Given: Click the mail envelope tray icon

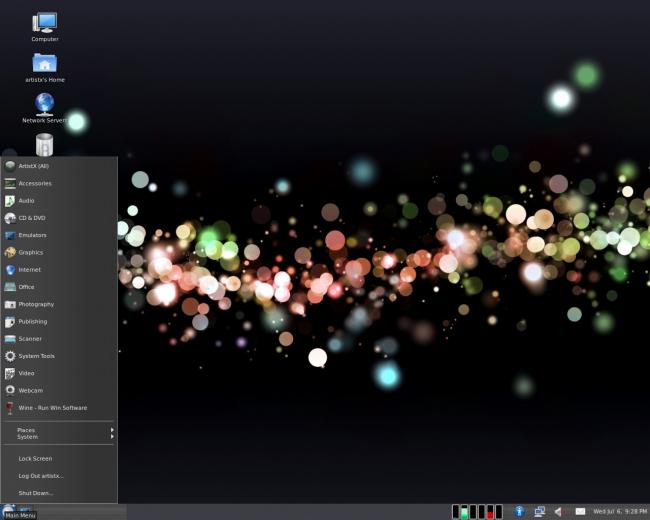Looking at the screenshot, I should 580,512.
